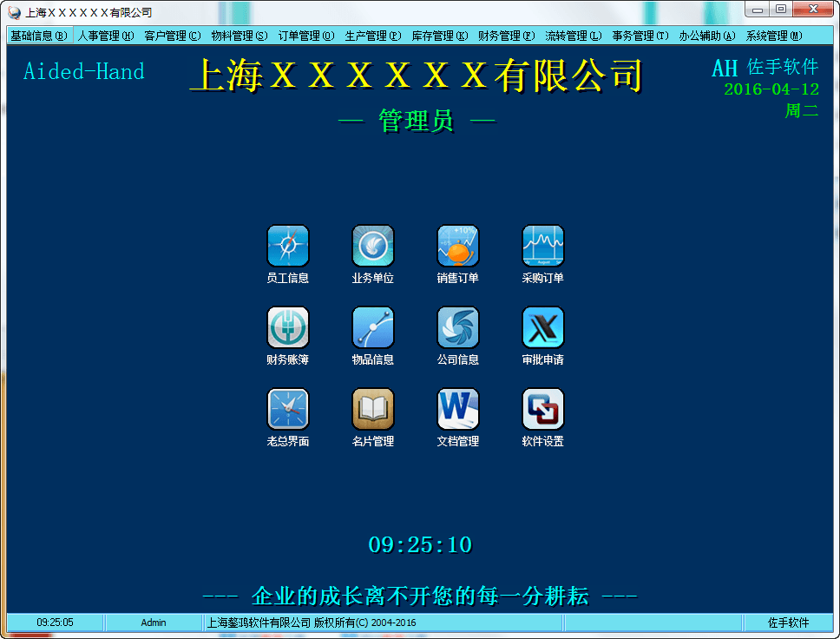Image resolution: width=840 pixels, height=639 pixels.
Task: Minimize the application window
Action: (758, 9)
